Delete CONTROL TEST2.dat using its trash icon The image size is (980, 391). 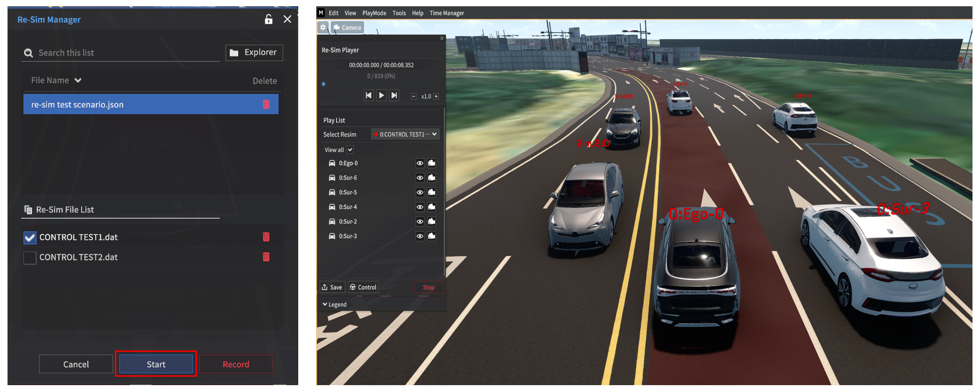point(266,257)
